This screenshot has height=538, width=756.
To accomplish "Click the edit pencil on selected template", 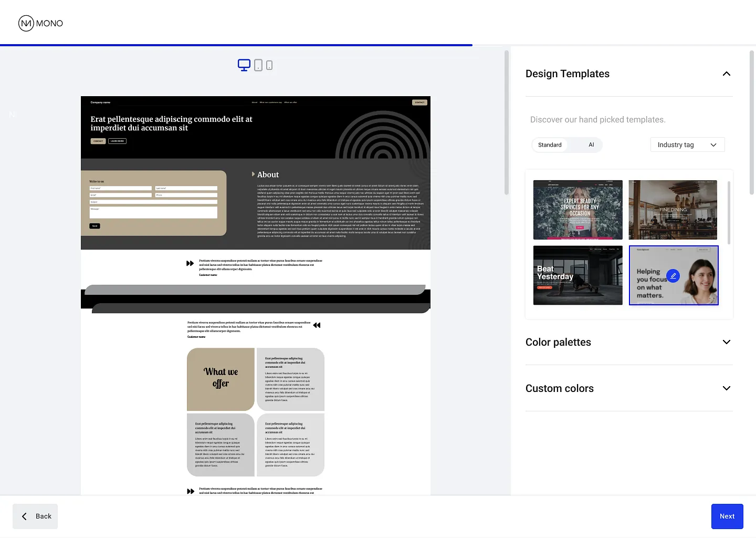I will tap(673, 275).
